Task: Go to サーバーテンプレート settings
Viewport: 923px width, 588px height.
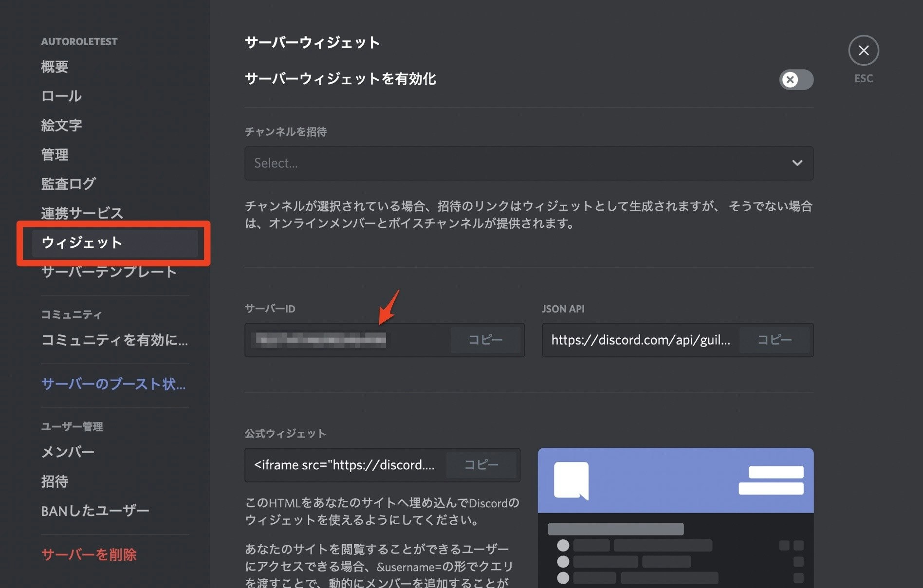Action: click(108, 272)
